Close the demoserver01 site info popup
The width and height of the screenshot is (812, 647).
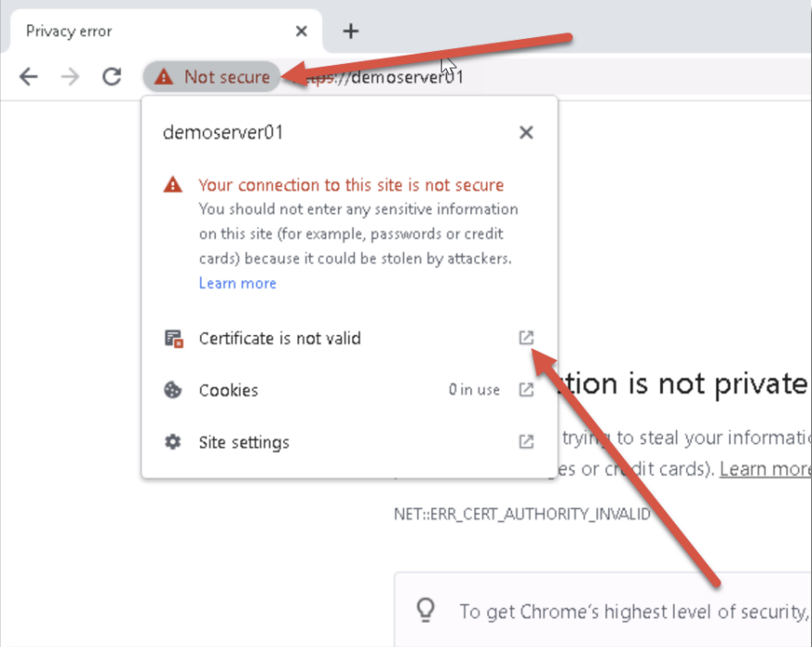526,132
